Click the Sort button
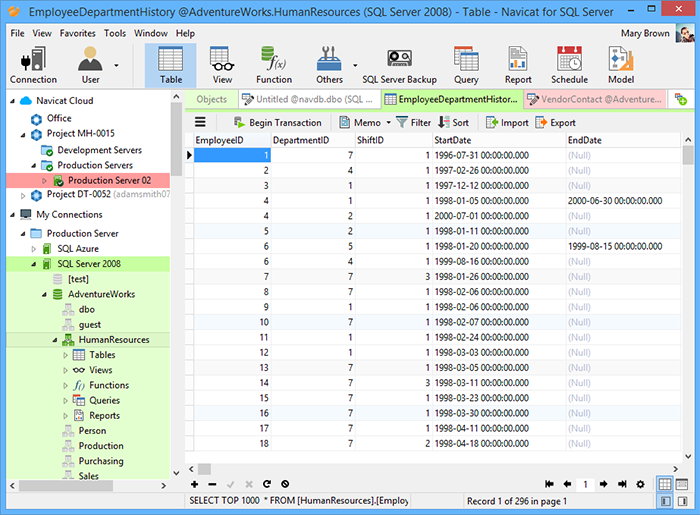 (453, 122)
